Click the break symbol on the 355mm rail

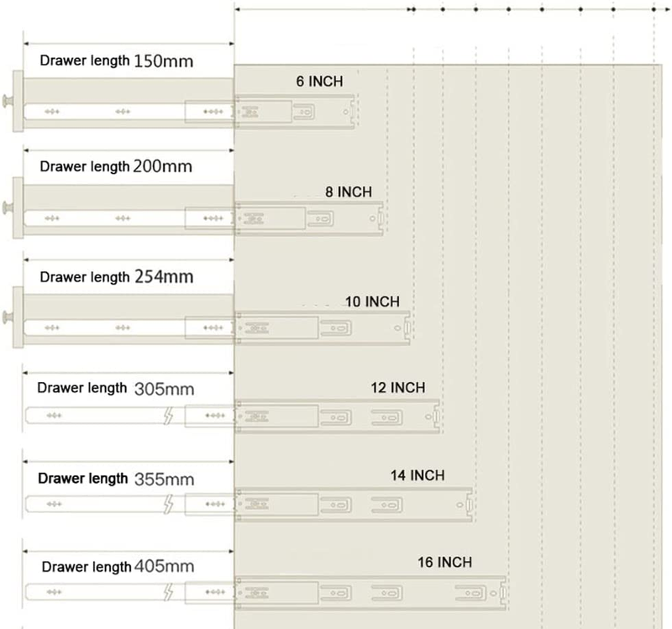pos(169,504)
